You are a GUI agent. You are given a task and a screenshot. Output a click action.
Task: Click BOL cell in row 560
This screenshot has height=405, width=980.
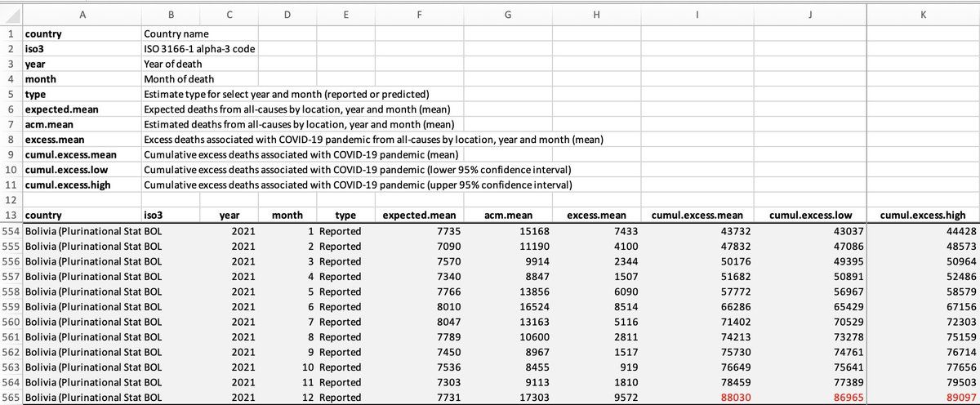point(153,323)
